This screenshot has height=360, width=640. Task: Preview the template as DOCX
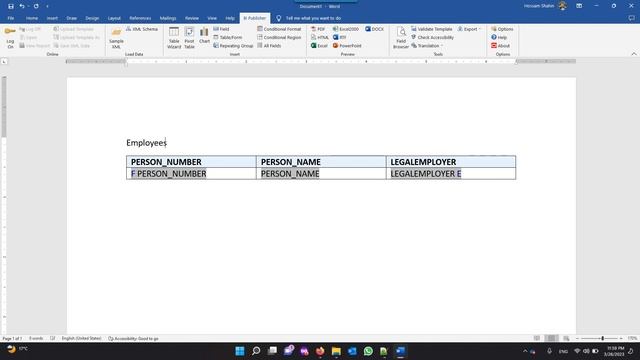tap(374, 29)
